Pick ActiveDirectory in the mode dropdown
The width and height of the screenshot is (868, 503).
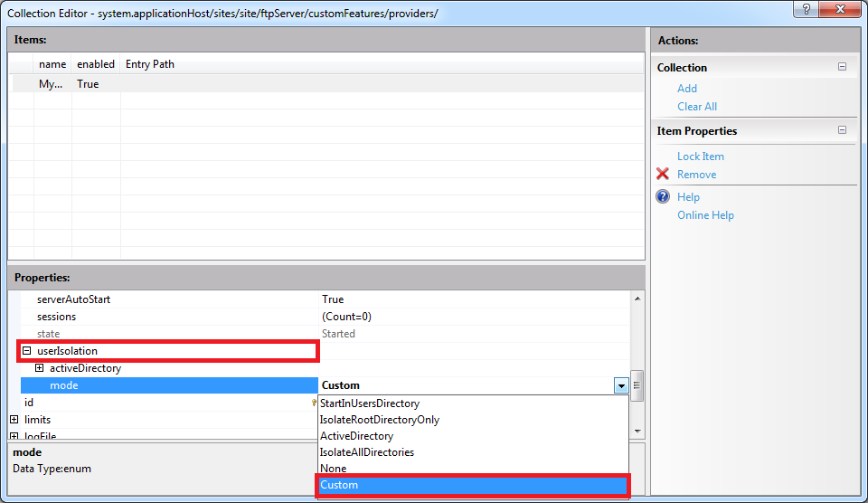click(357, 436)
